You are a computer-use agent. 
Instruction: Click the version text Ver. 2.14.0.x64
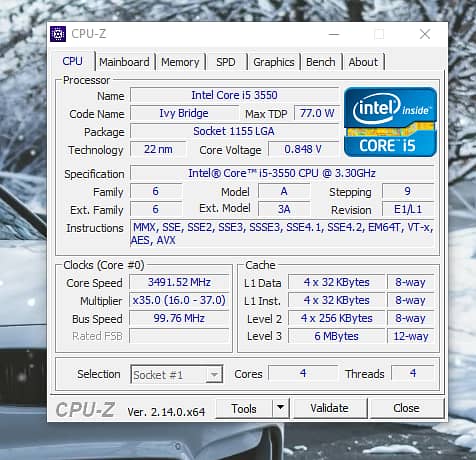pyautogui.click(x=166, y=412)
